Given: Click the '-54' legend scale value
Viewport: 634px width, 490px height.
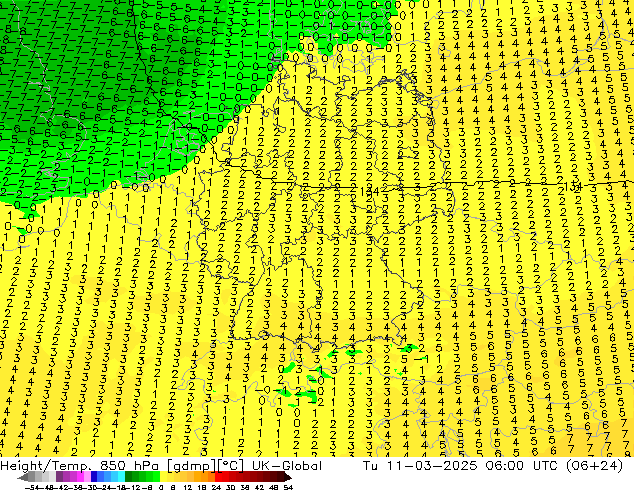Looking at the screenshot, I should point(32,487).
